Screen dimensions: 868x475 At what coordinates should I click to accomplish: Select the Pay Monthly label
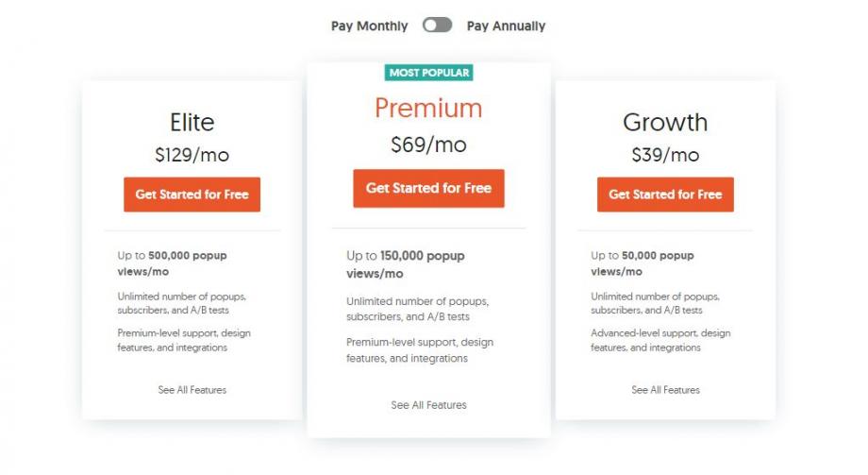[369, 26]
